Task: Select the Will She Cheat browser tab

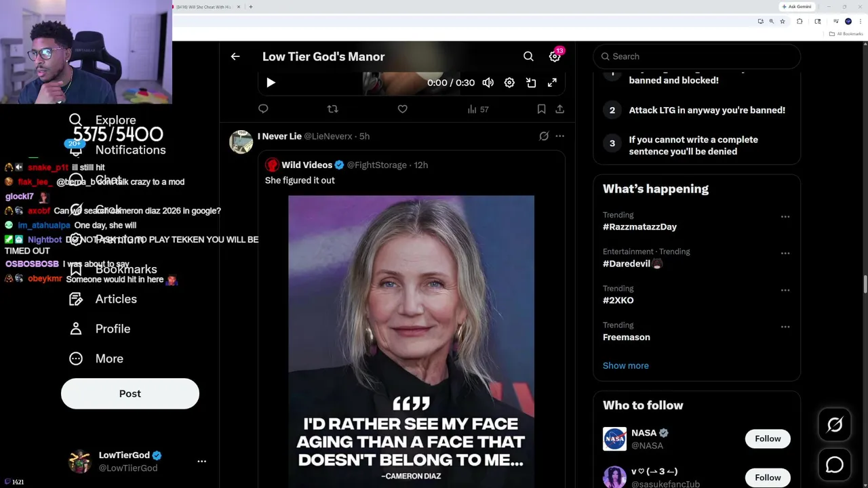Action: tap(203, 7)
